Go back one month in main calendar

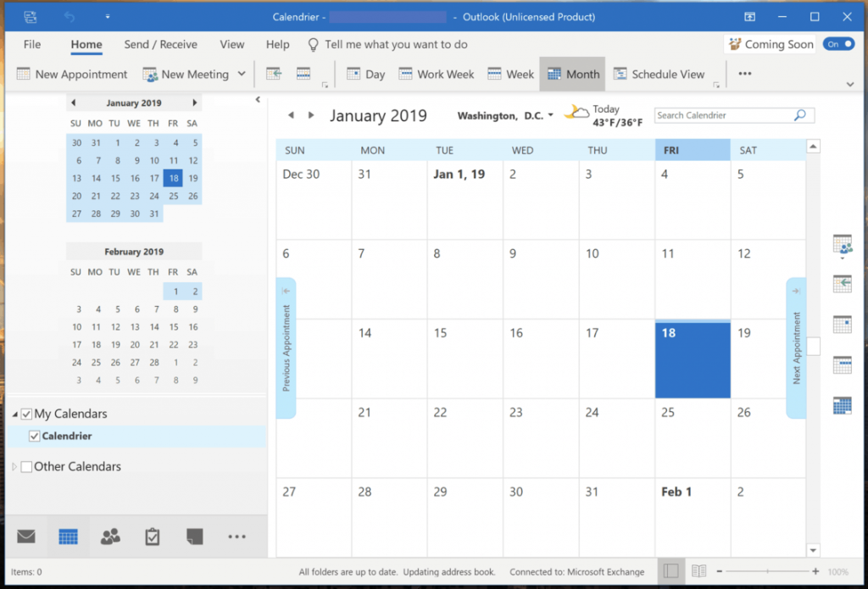292,115
